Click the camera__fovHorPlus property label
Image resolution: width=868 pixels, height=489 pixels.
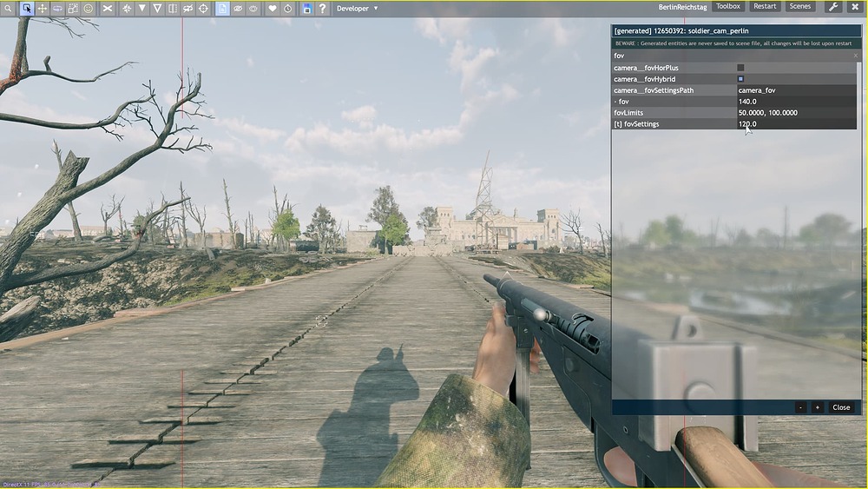pyautogui.click(x=646, y=68)
